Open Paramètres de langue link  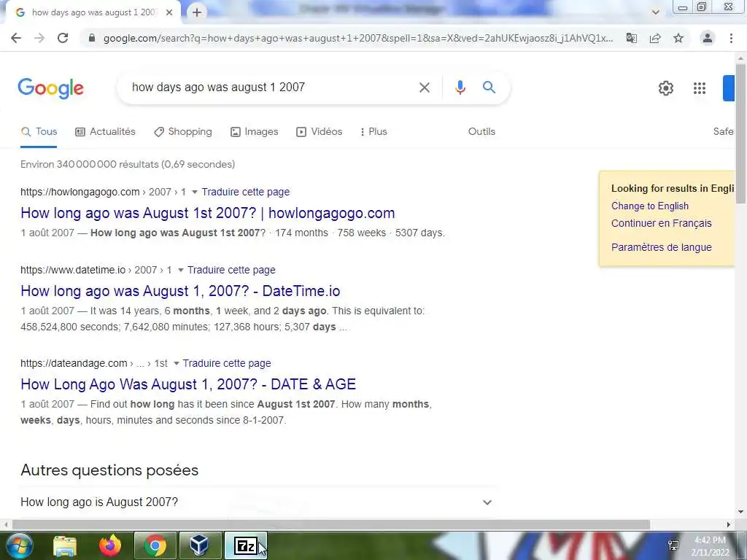[661, 247]
